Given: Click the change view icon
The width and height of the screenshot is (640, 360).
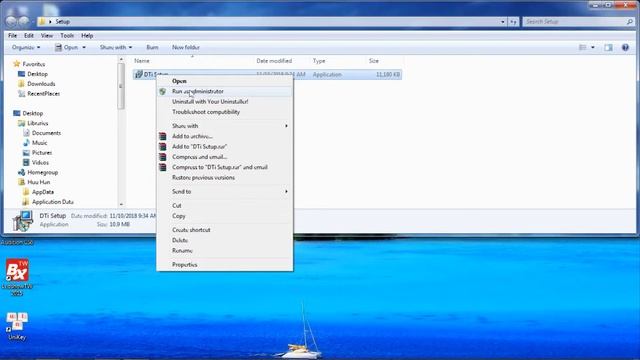Looking at the screenshot, I should click(582, 47).
